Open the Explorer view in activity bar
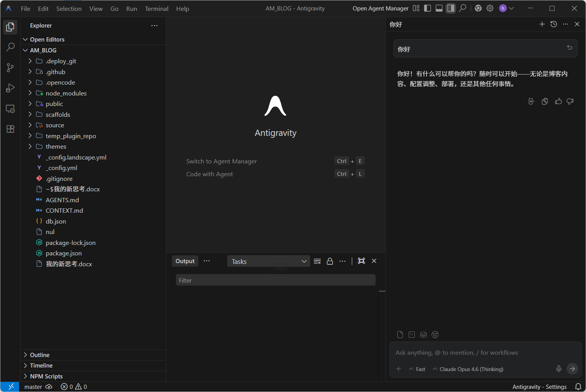The height and width of the screenshot is (392, 586). tap(10, 27)
